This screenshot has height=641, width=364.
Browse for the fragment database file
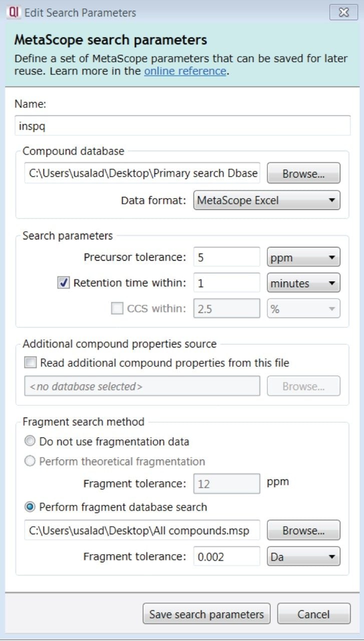tap(303, 530)
